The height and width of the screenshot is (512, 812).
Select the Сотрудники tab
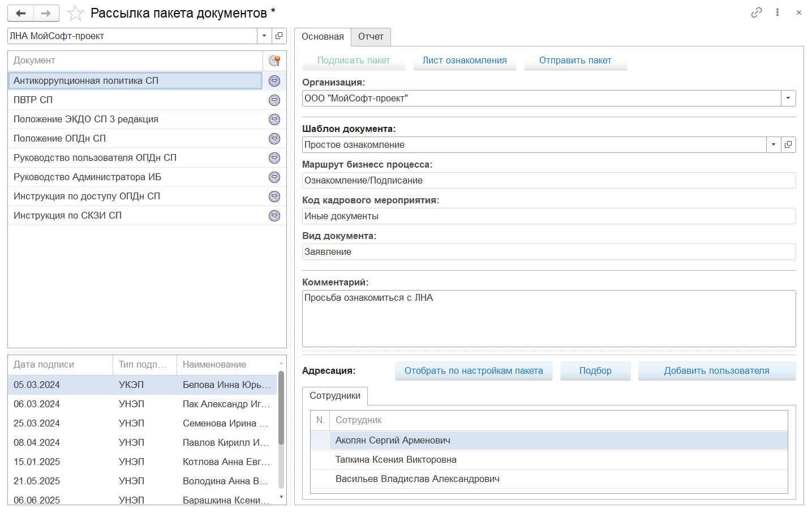[x=335, y=396]
